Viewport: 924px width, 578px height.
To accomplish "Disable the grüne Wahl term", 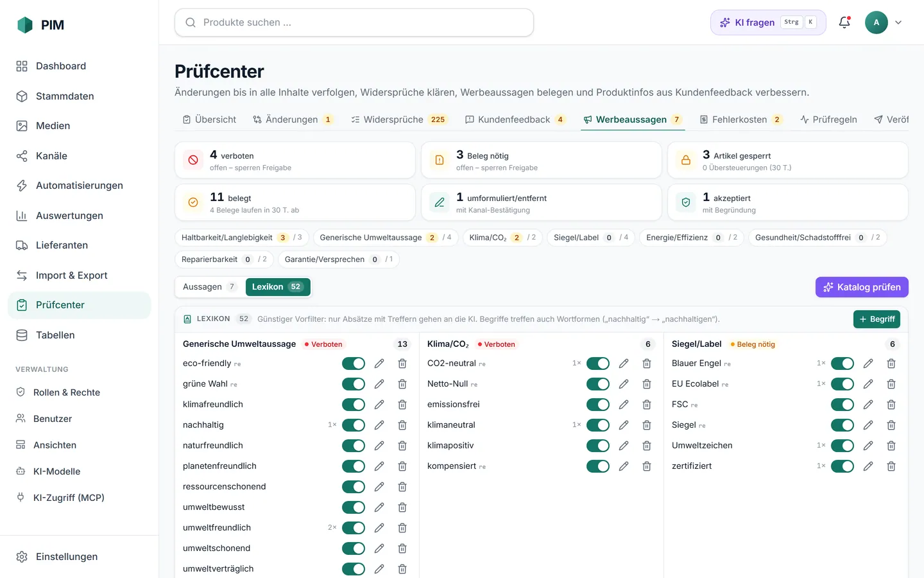I will click(354, 384).
